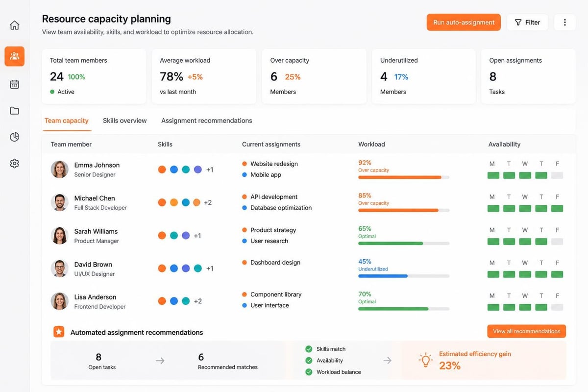
Task: Click the Workload balance check icon
Action: click(x=309, y=372)
